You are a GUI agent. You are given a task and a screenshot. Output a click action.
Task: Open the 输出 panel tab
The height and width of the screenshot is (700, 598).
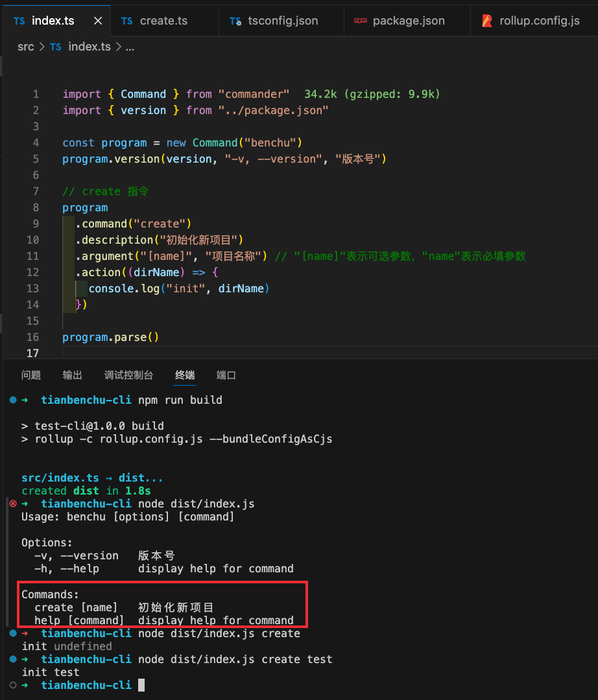73,375
